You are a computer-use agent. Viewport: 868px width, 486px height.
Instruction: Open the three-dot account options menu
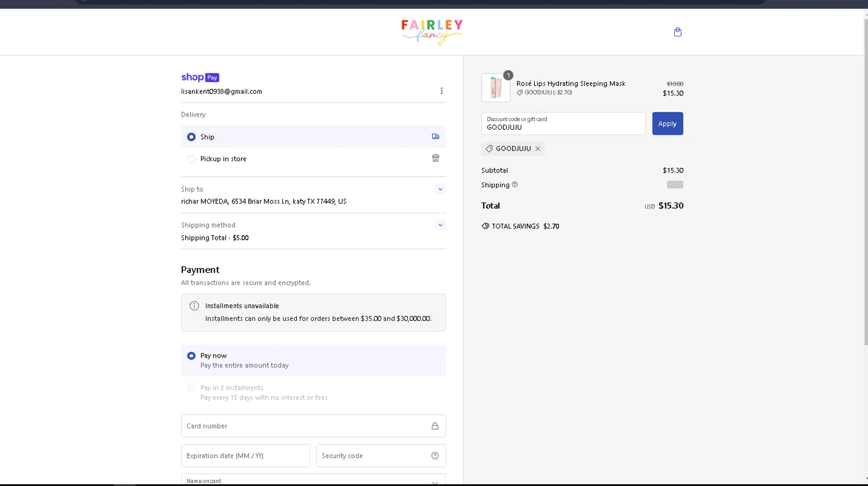[442, 90]
